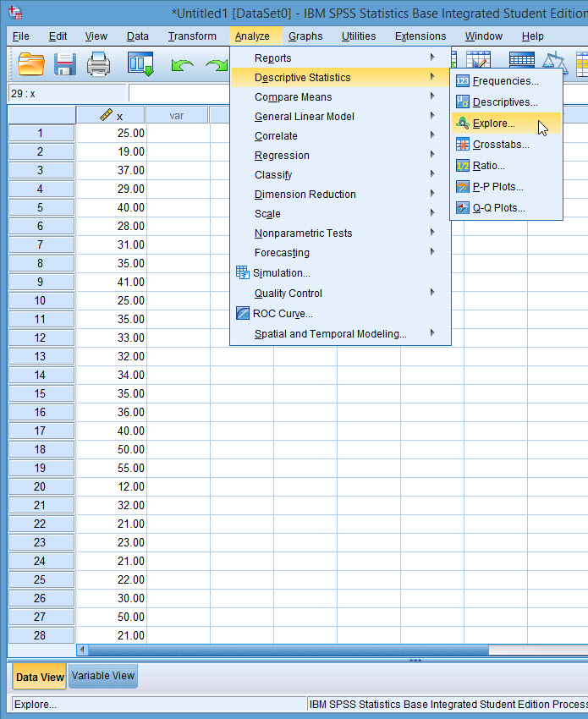This screenshot has height=719, width=588.
Task: Select Quality Control menu entry
Action: pos(340,294)
